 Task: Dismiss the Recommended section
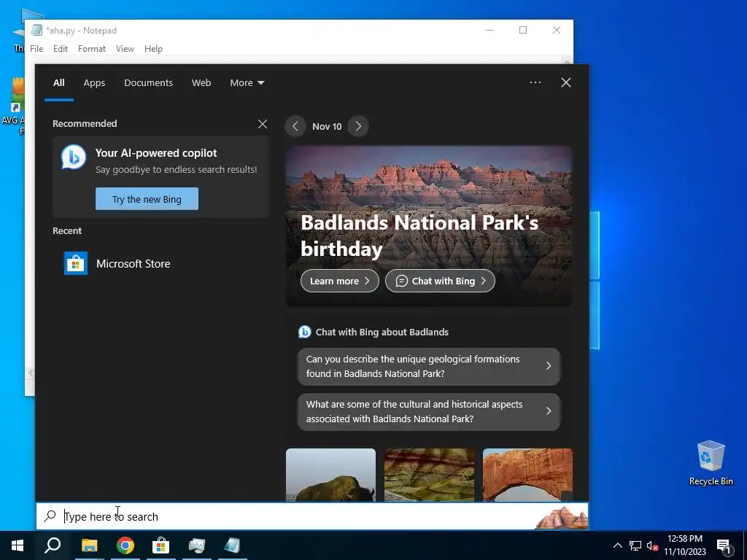point(263,124)
